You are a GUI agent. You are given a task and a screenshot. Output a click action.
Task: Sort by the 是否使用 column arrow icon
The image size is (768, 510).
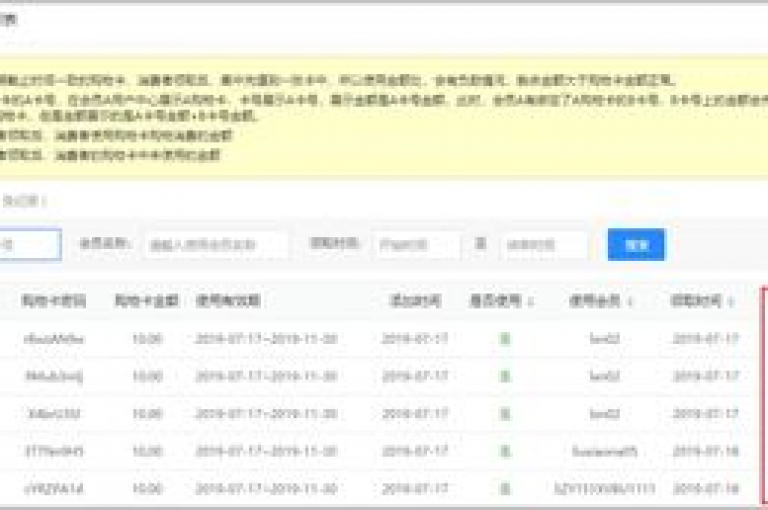click(x=530, y=302)
